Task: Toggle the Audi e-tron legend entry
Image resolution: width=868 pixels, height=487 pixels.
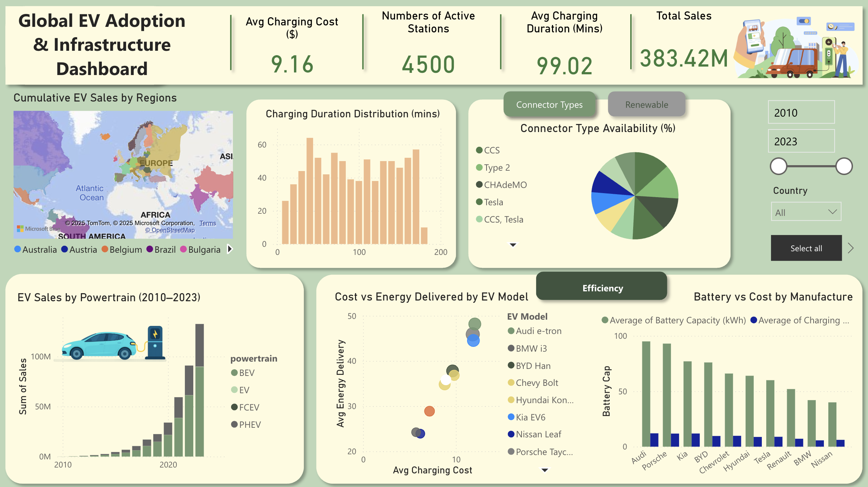Action: (x=538, y=331)
